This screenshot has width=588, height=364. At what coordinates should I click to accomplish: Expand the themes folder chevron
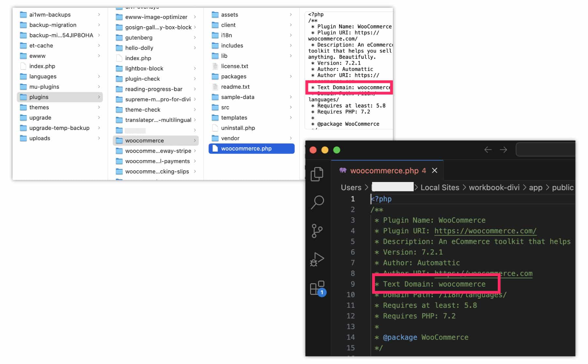click(x=99, y=107)
